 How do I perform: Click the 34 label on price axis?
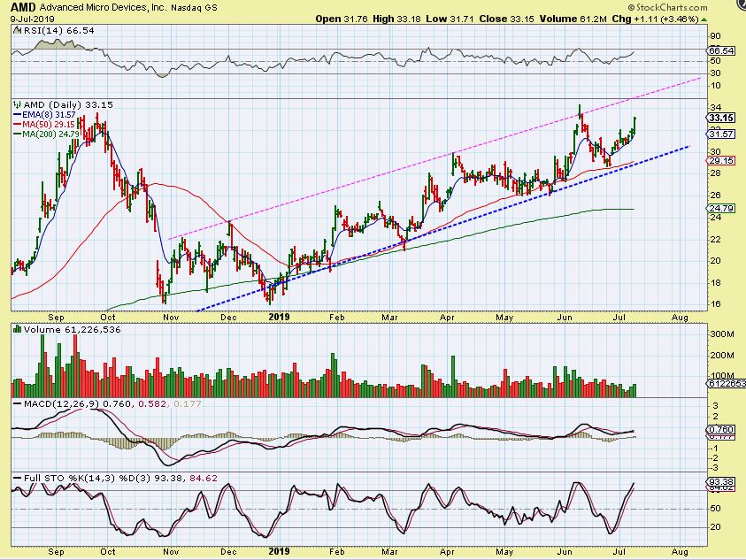(715, 108)
